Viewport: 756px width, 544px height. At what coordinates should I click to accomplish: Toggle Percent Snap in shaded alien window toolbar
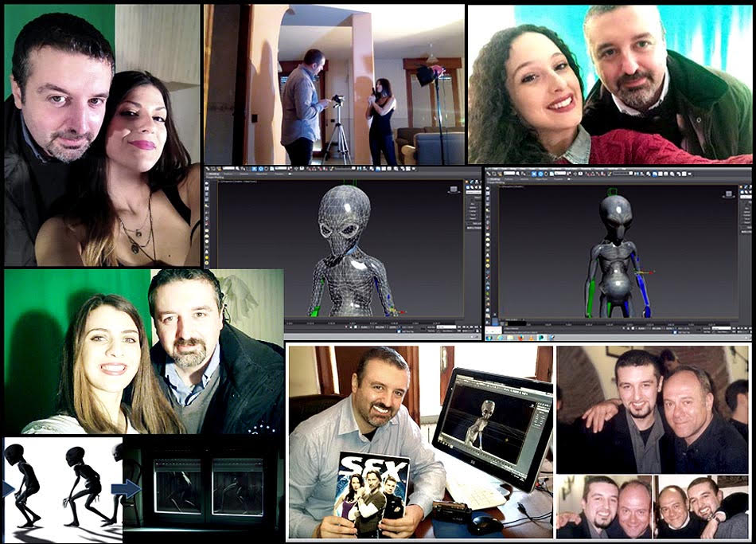[x=598, y=174]
